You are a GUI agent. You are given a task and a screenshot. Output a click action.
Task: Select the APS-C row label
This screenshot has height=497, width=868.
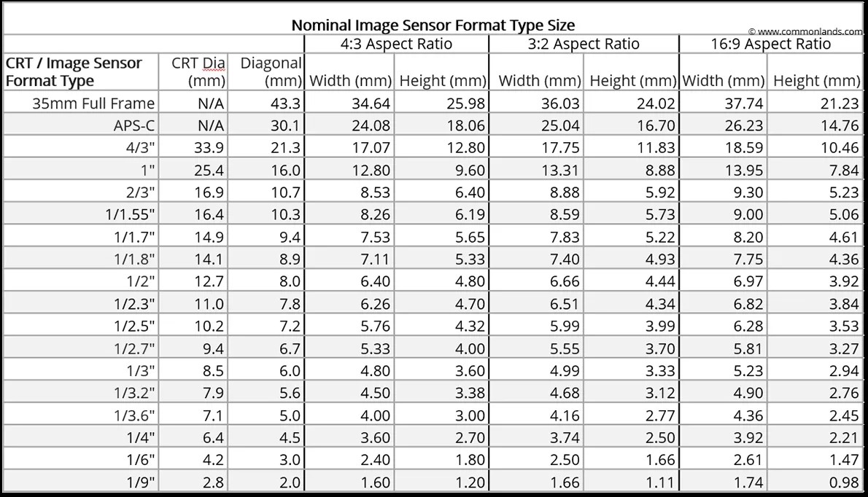coord(134,125)
